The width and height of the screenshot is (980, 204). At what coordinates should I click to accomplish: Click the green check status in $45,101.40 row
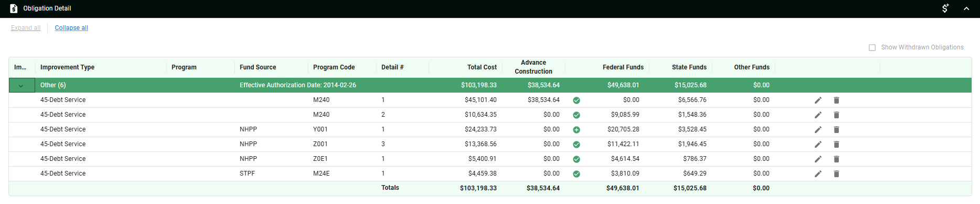click(x=577, y=100)
